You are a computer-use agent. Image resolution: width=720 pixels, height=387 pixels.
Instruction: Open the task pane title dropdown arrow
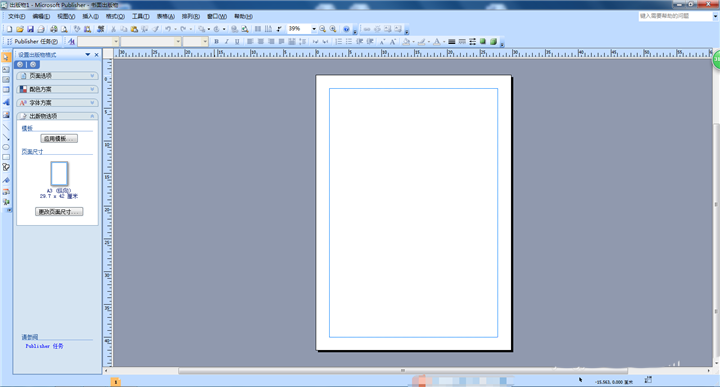click(x=88, y=55)
